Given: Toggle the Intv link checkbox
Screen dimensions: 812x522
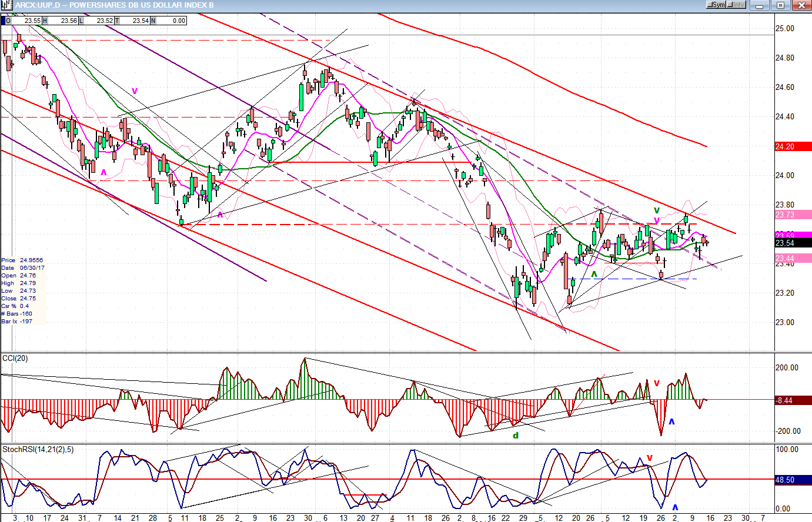Looking at the screenshot, I should pos(736,5).
